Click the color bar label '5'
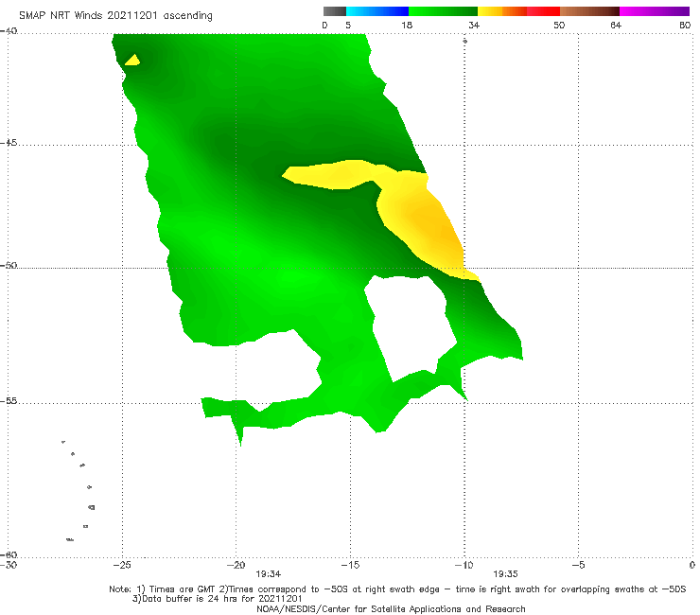Screen dimensions: 700x615 [348, 26]
